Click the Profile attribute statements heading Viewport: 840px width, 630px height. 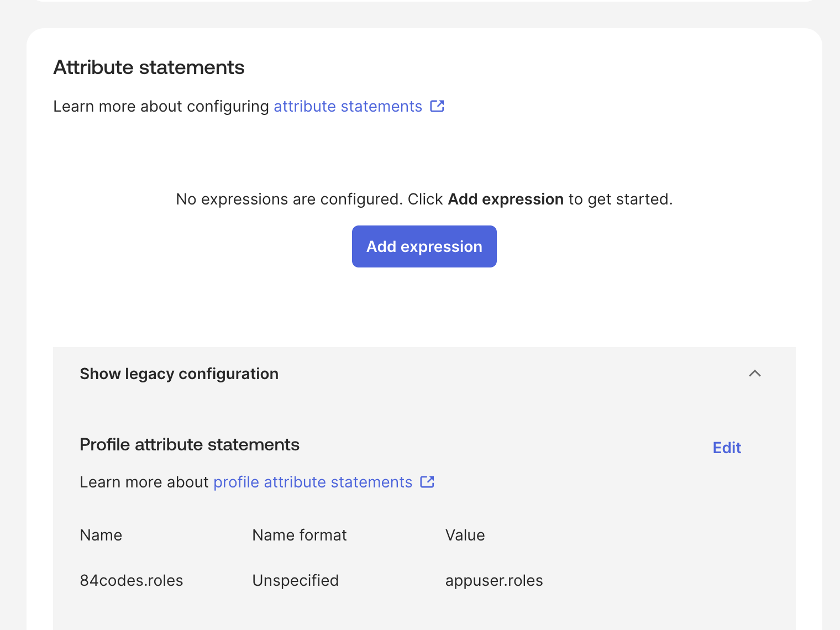click(x=190, y=444)
